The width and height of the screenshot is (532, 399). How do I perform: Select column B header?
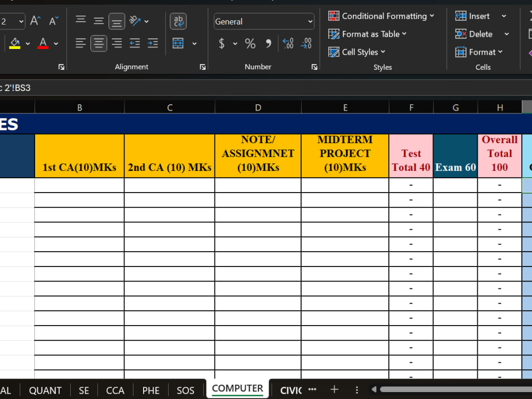pyautogui.click(x=79, y=107)
